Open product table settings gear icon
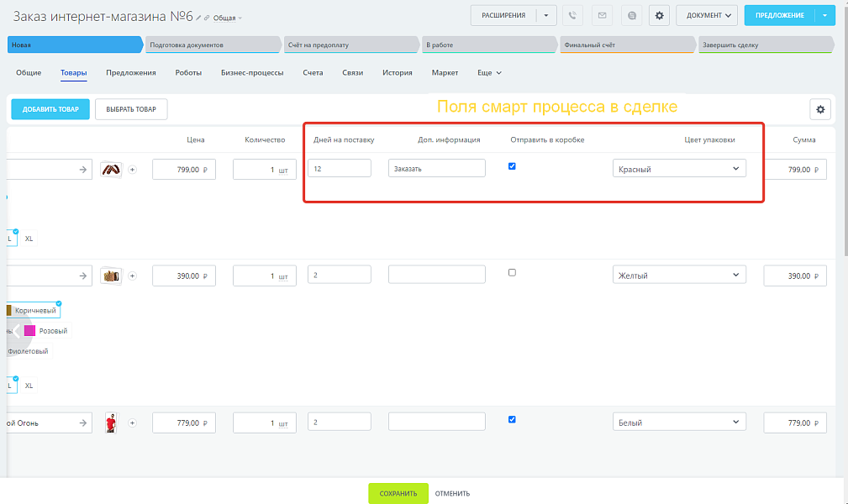The image size is (848, 504). point(820,109)
